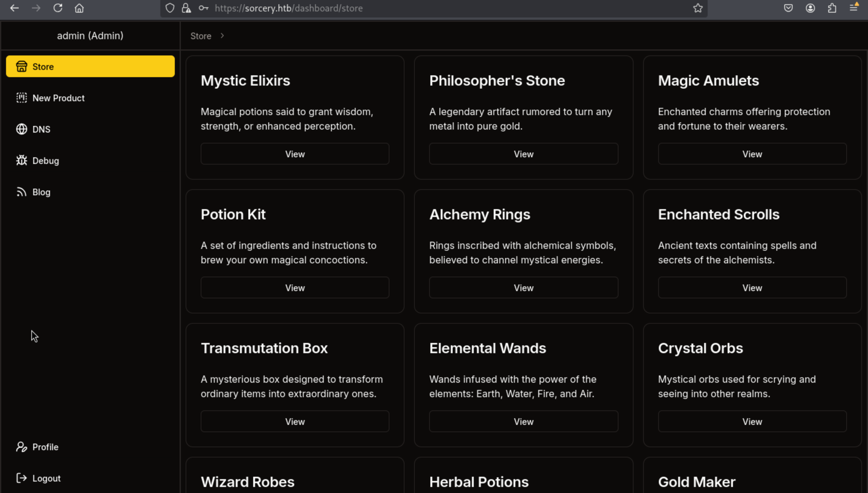
Task: Click the Potion Kit card title
Action: point(233,214)
